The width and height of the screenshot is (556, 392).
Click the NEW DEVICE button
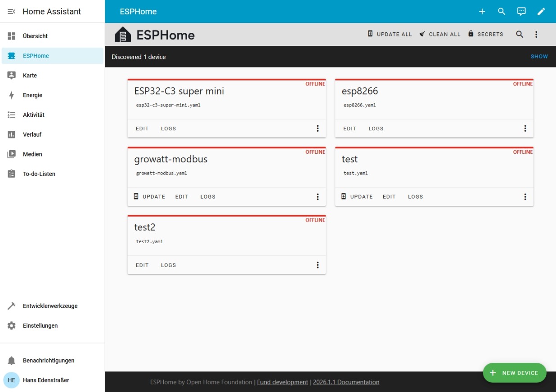pos(515,373)
